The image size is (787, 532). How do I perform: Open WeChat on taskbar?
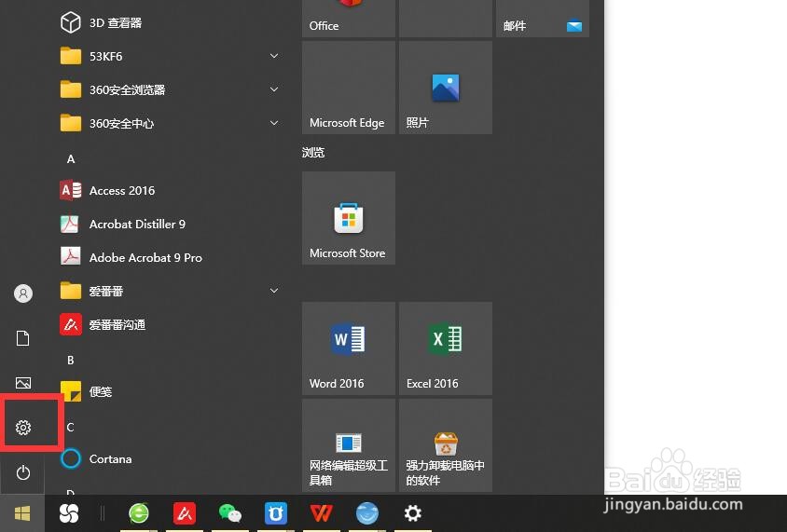pos(230,513)
